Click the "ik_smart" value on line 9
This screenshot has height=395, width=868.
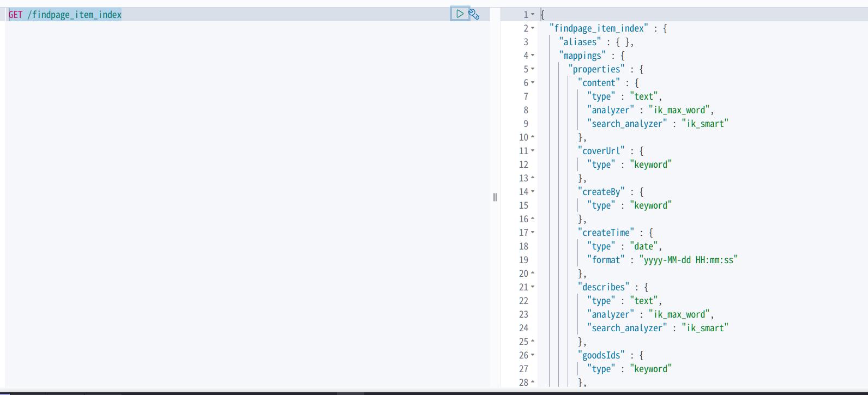pos(705,124)
